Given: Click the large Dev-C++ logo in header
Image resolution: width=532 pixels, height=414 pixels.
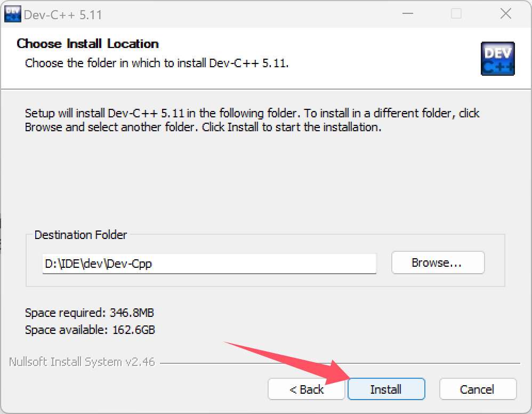Looking at the screenshot, I should click(498, 58).
